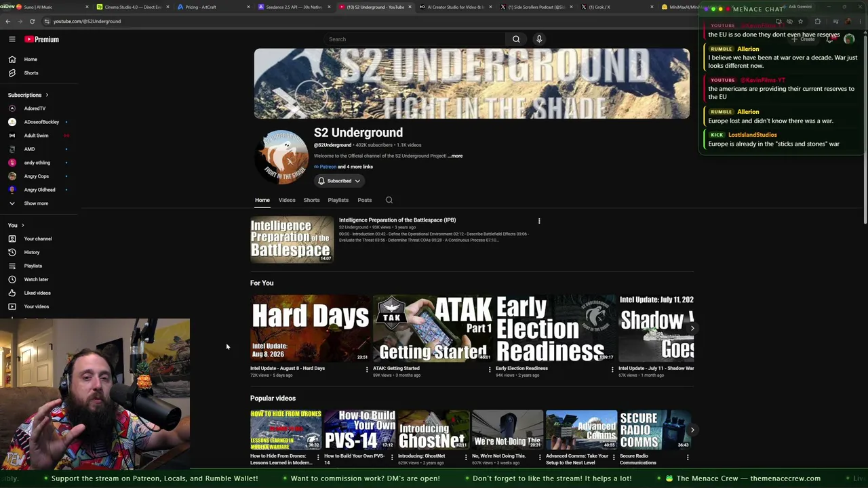This screenshot has height=488, width=868.
Task: Open options for Introducing: GhostNet video
Action: tap(466, 457)
